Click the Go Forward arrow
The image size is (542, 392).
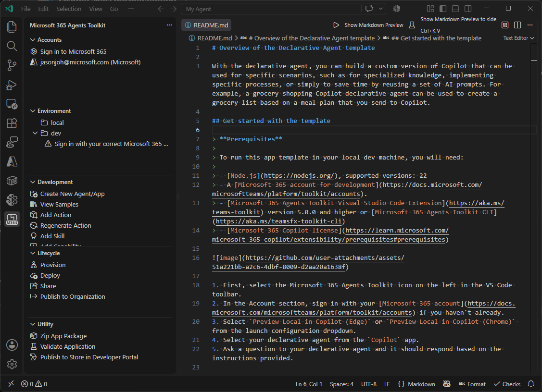173,9
